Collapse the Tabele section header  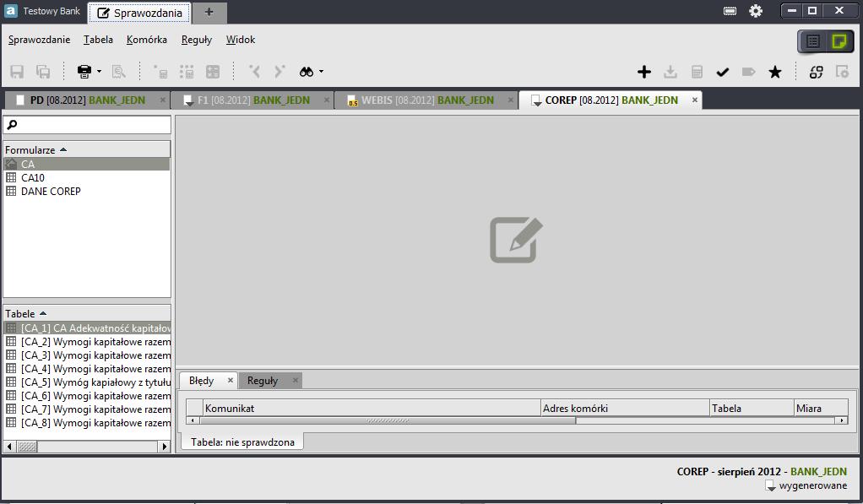pos(87,313)
